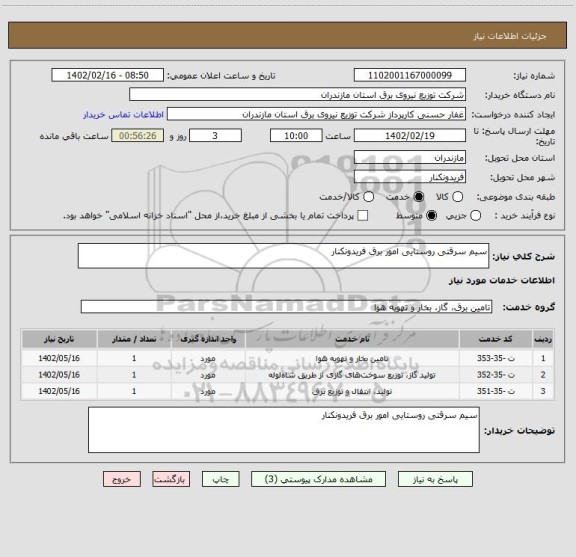576x557 pixels.
Task: Choose the جزیی purchase type radio
Action: [475, 216]
